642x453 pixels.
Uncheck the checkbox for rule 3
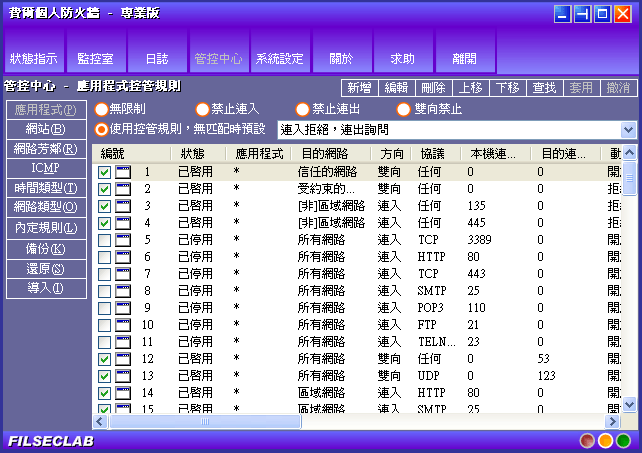click(105, 206)
